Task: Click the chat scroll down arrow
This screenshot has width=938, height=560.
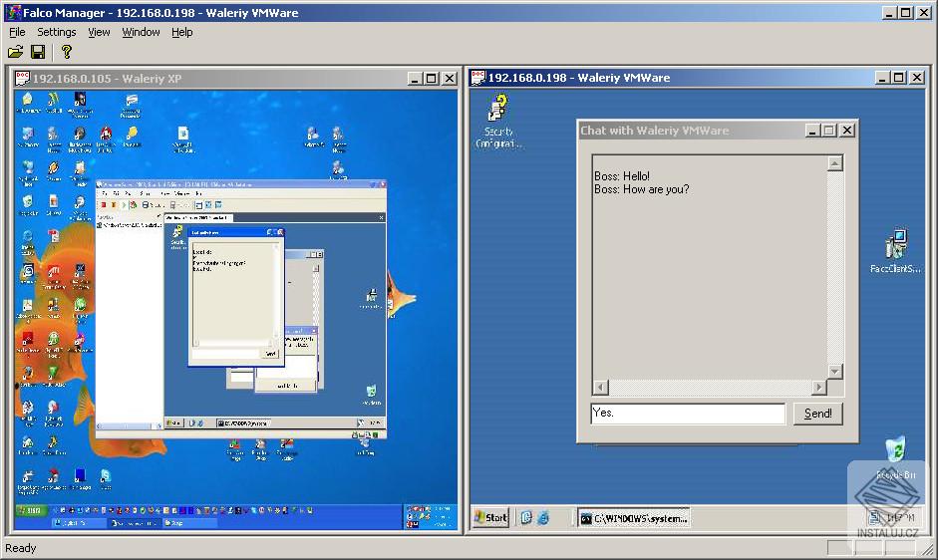Action: coord(835,371)
